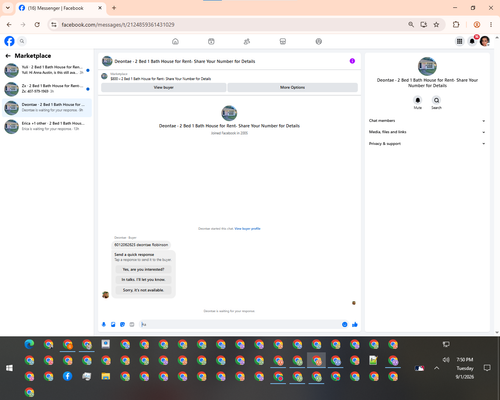The height and width of the screenshot is (400, 500).
Task: Bookmark this page with the star
Action: point(436,25)
